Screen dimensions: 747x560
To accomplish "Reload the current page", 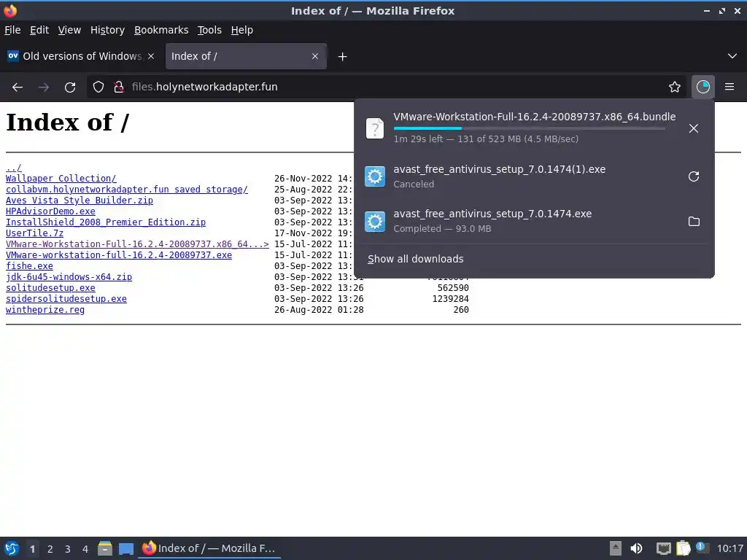I will pyautogui.click(x=70, y=87).
